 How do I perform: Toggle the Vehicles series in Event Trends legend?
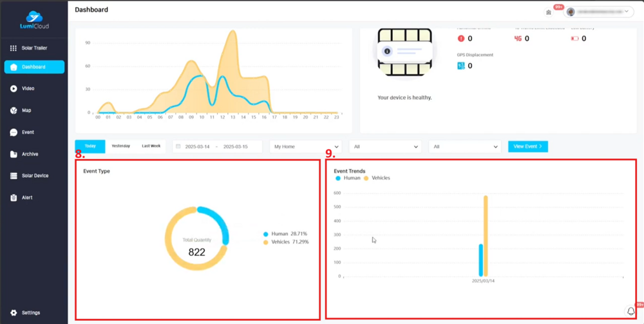377,178
